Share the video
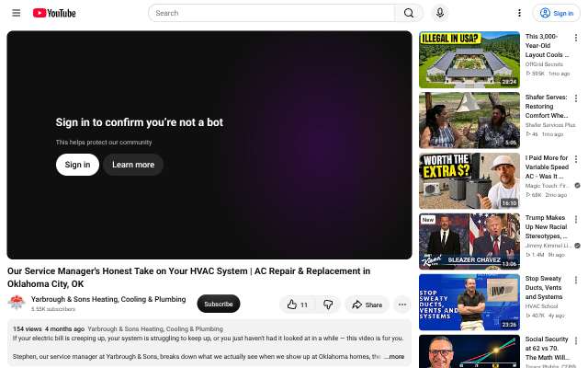 (x=367, y=305)
